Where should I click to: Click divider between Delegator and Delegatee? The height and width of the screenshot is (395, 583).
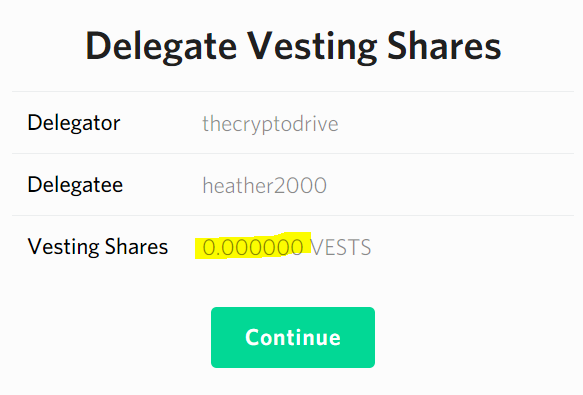coord(293,153)
